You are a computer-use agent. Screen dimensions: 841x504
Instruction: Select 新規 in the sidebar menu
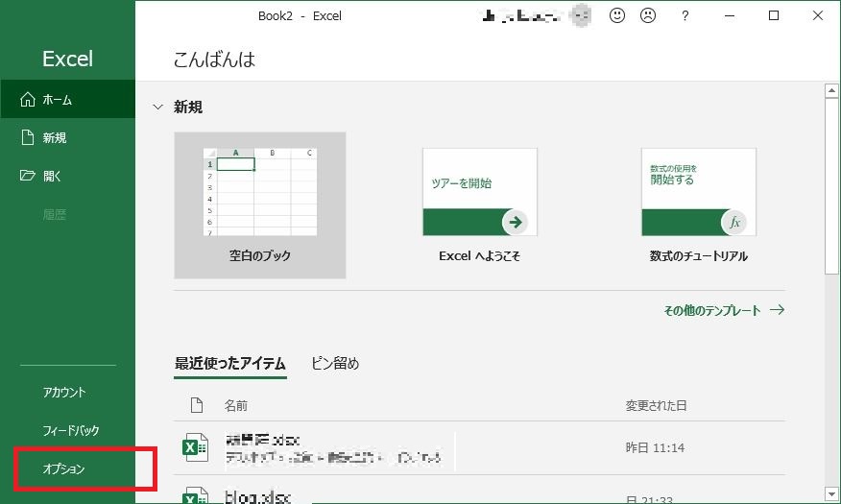click(67, 137)
